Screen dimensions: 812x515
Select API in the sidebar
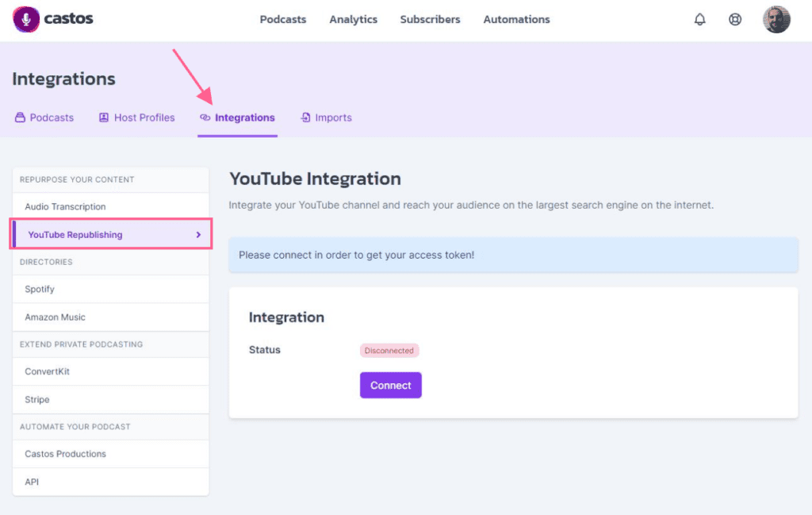tap(32, 482)
